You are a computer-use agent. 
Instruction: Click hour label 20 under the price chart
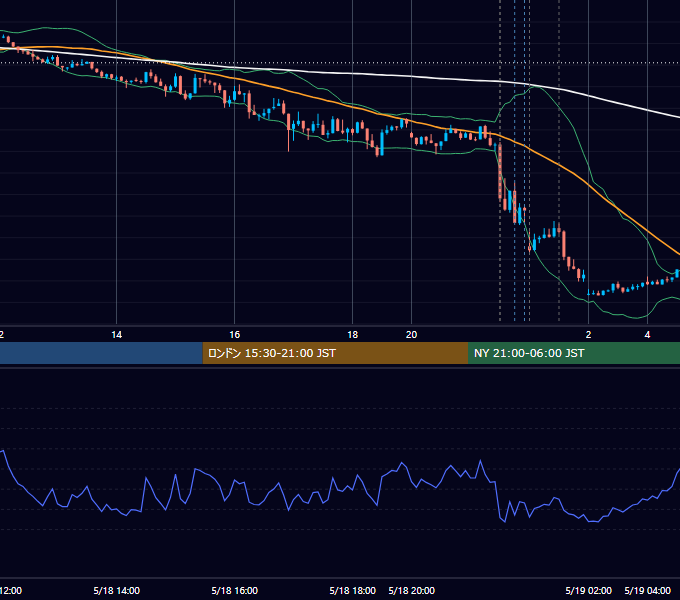(x=412, y=335)
